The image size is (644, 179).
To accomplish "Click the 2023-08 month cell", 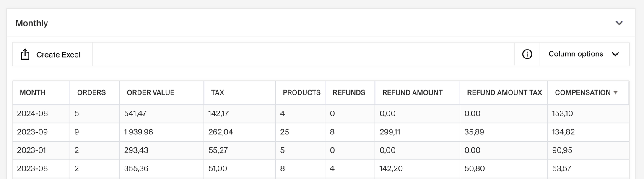I will [32, 168].
